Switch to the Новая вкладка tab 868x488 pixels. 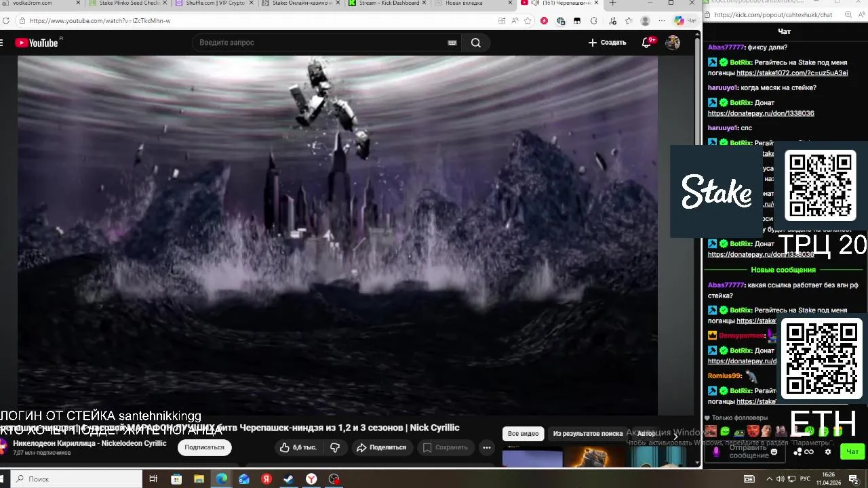(475, 3)
